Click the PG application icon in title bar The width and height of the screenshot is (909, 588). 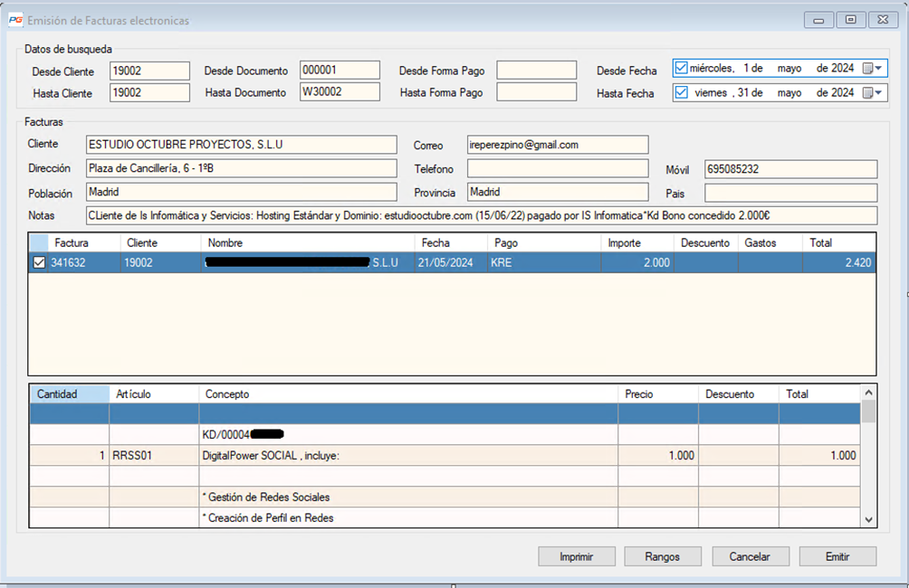click(15, 20)
